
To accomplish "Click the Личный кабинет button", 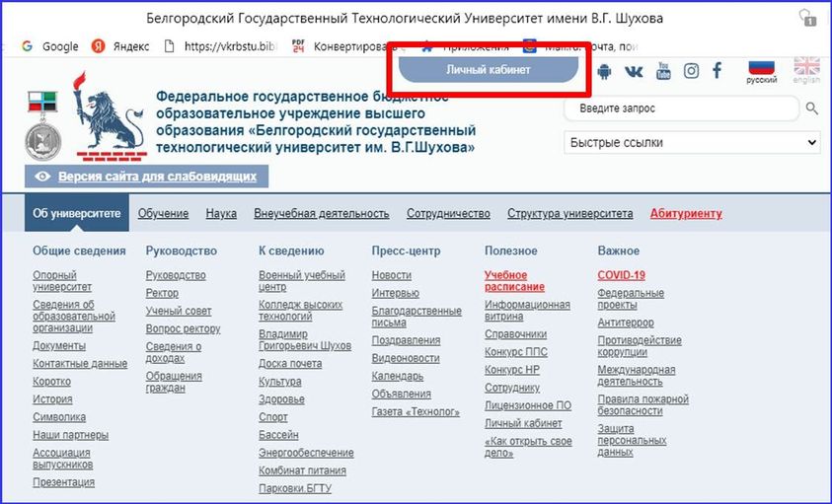I will pyautogui.click(x=488, y=70).
